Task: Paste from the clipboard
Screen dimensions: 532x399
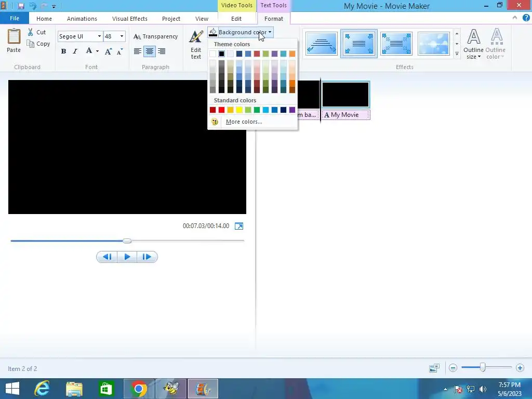Action: point(14,41)
